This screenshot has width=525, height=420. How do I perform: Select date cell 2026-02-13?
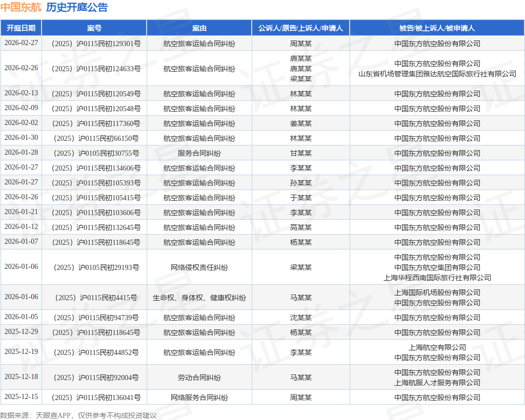coord(21,93)
